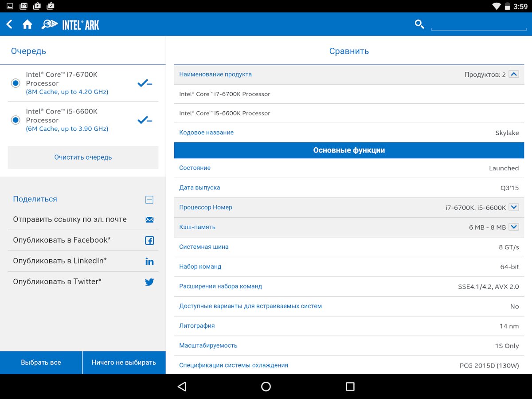Tap the 14 nm value

click(509, 326)
